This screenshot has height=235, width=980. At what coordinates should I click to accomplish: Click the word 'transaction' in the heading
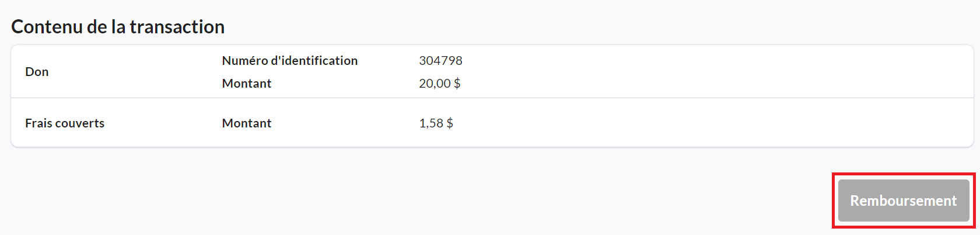point(177,27)
